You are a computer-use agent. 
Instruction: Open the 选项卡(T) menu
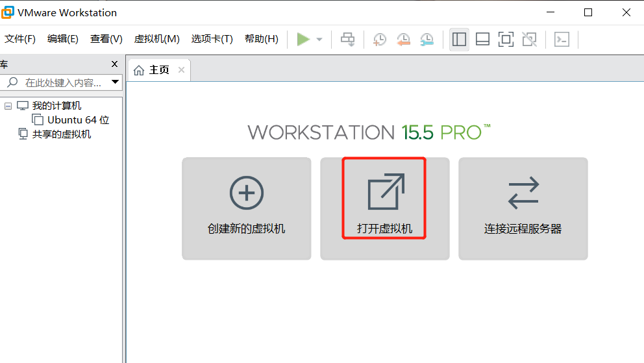(x=212, y=39)
